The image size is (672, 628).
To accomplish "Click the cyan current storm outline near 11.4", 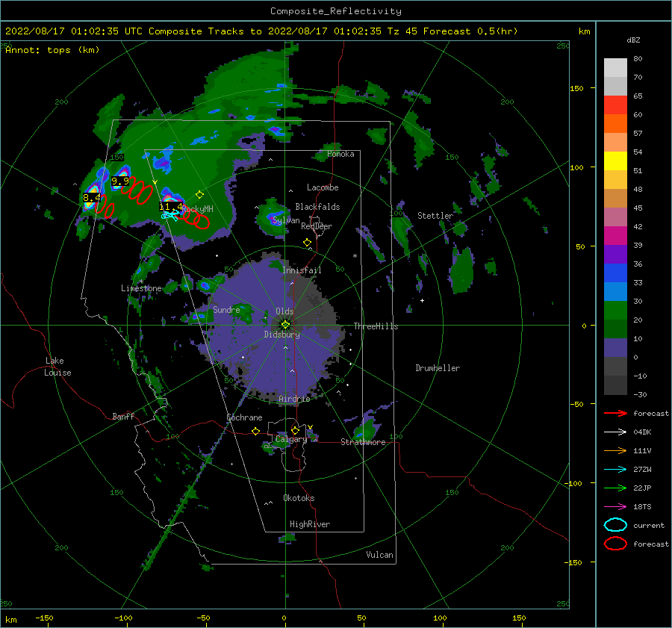I will (170, 215).
